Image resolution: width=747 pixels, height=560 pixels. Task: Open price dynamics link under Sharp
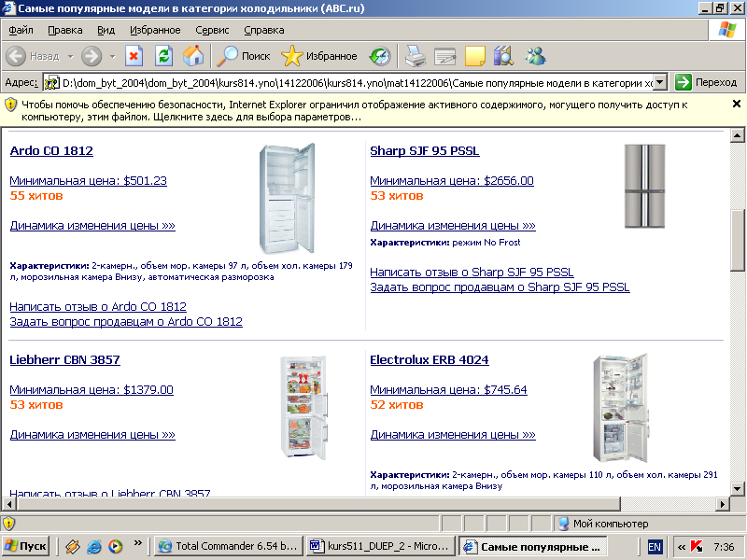click(453, 225)
